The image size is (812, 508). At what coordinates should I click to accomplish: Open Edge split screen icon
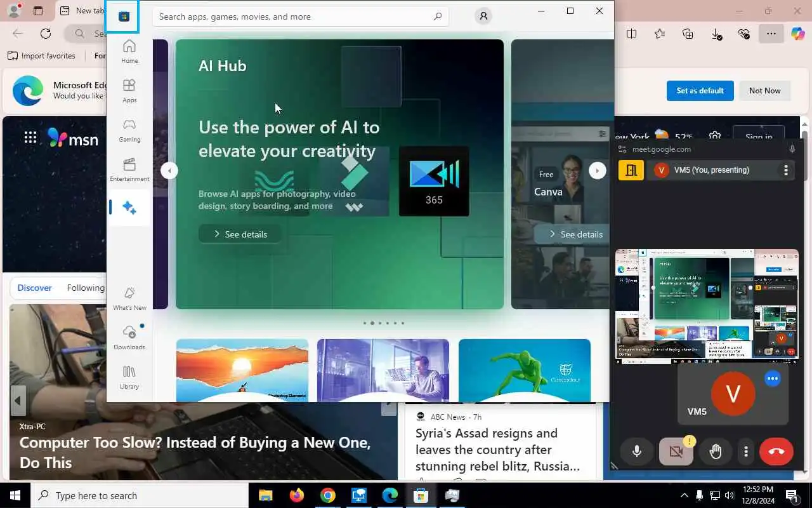pyautogui.click(x=631, y=34)
